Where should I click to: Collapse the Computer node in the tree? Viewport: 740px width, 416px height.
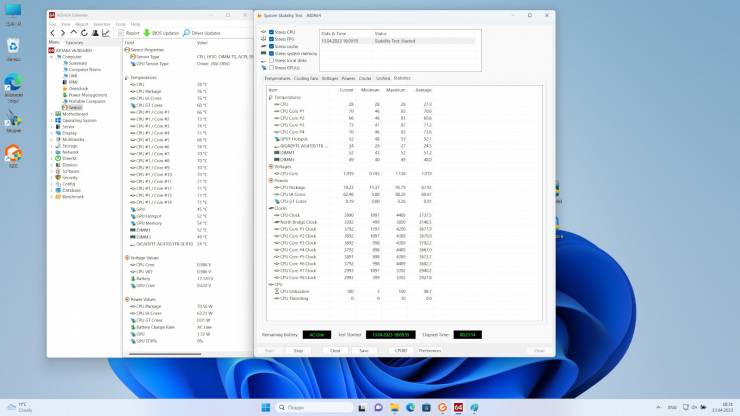(51, 57)
